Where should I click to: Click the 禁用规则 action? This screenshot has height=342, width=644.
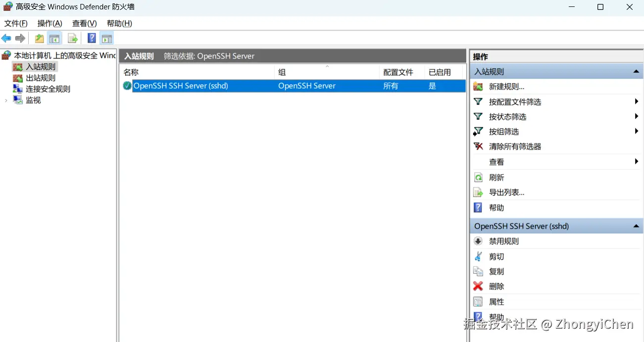click(504, 241)
